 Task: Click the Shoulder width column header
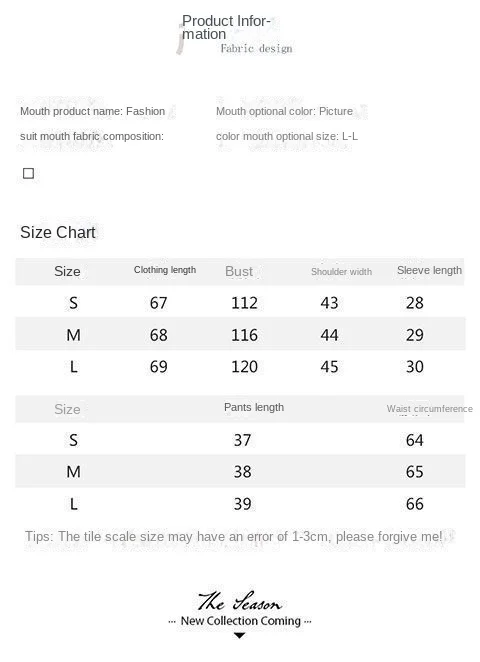coord(342,272)
